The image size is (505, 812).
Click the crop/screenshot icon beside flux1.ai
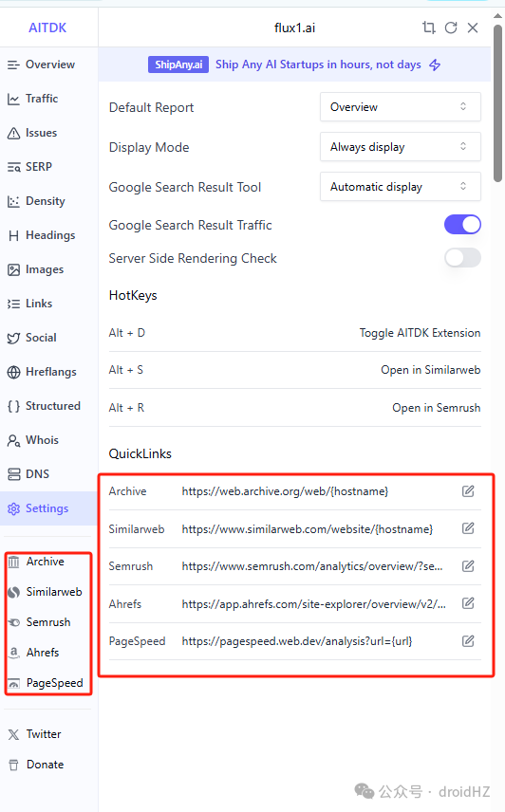click(x=428, y=28)
